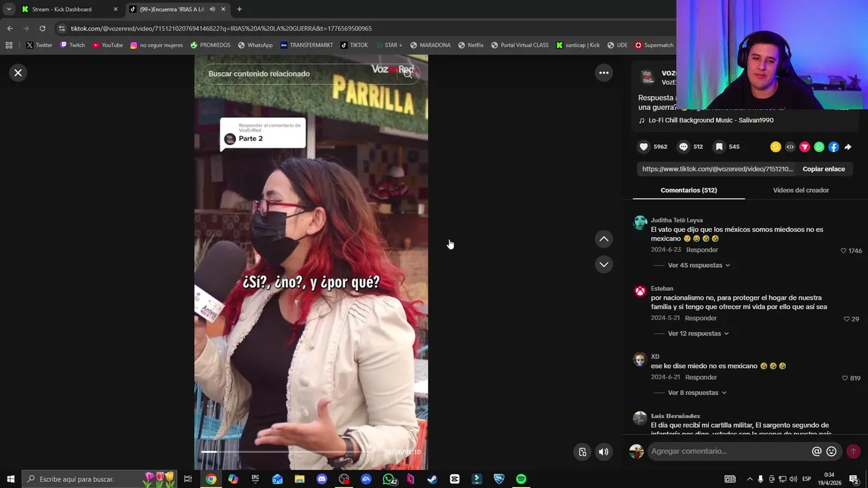Screen dimensions: 868x488
Task: Save the video with the bookmark icon
Action: point(719,146)
